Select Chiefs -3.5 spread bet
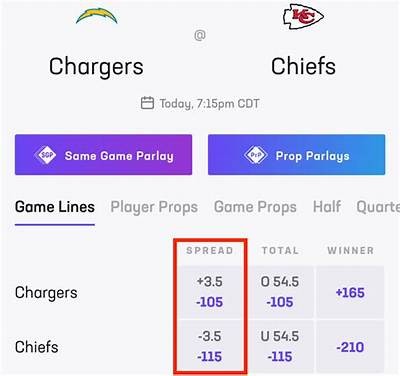 (x=210, y=346)
